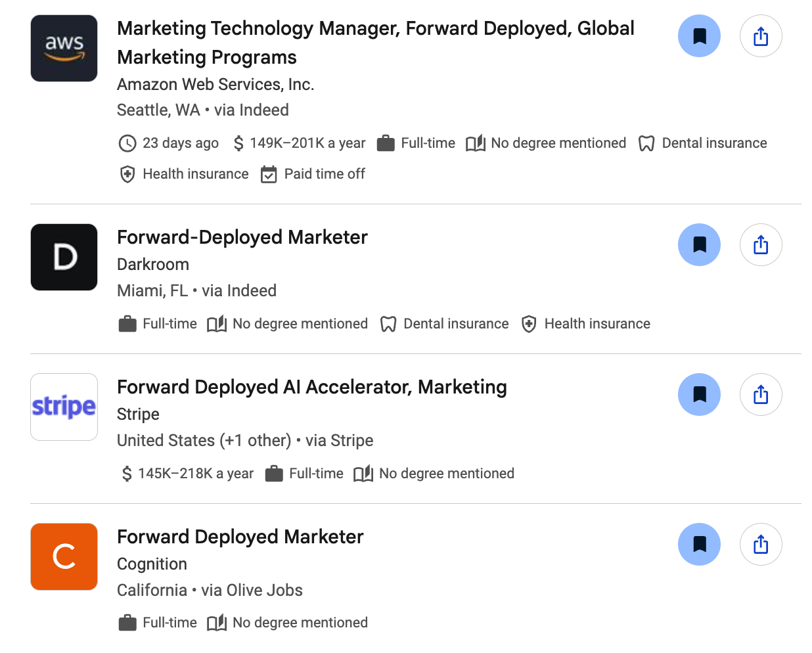Open the Stripe logo thumbnail
Screen dimensions: 812x653
coord(64,407)
